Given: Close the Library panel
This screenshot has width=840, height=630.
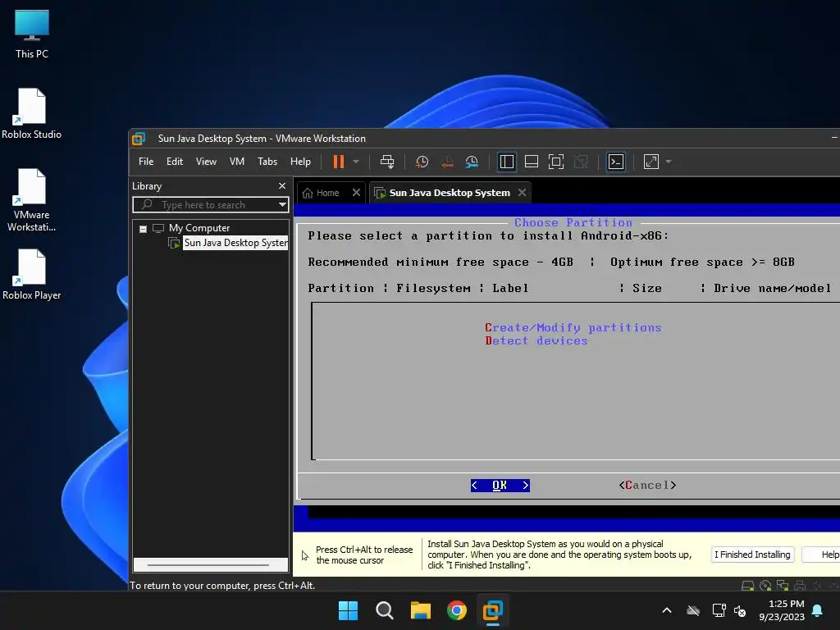Looking at the screenshot, I should pyautogui.click(x=282, y=186).
